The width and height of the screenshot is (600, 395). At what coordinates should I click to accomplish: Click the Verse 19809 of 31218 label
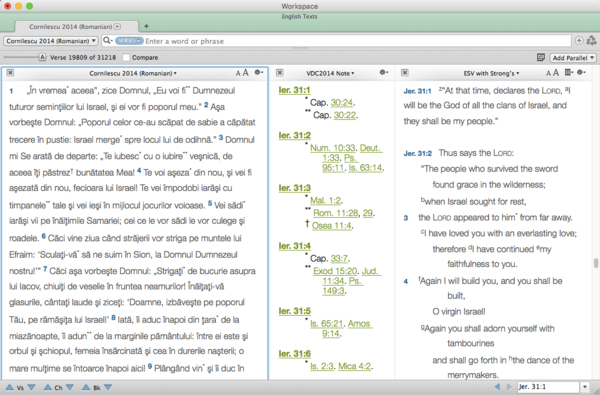[x=83, y=57]
